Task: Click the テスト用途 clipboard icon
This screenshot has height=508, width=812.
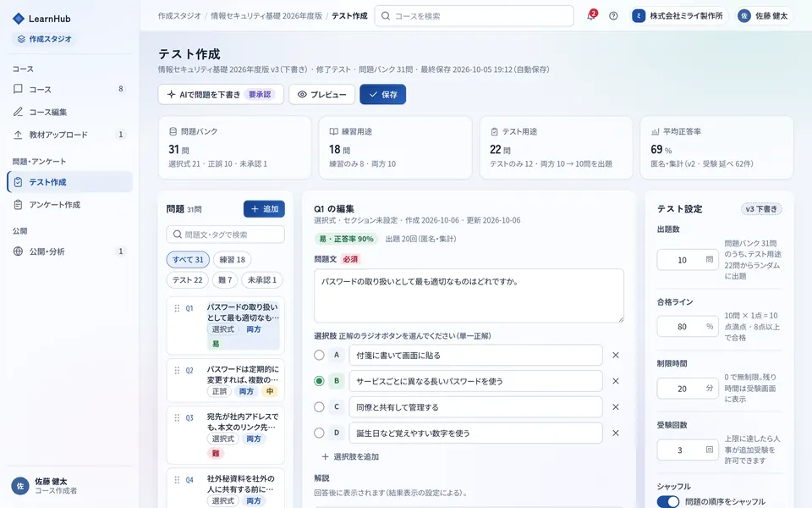Action: point(494,132)
